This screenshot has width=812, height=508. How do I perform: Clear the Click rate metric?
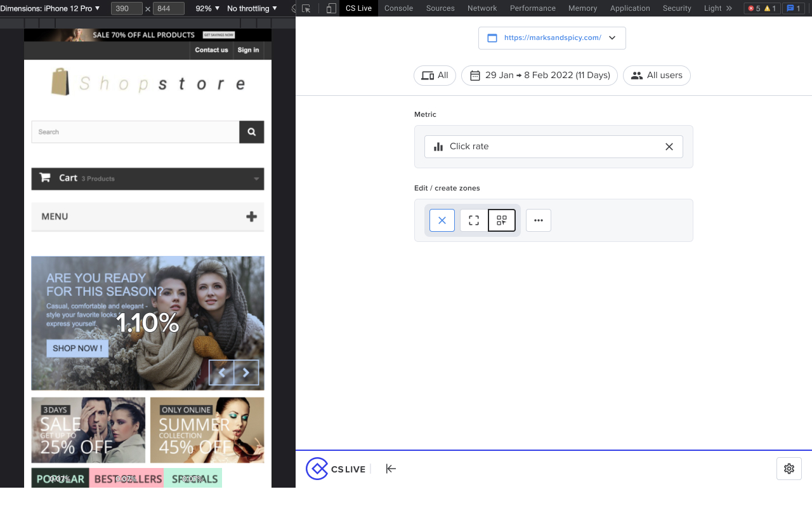click(x=669, y=147)
